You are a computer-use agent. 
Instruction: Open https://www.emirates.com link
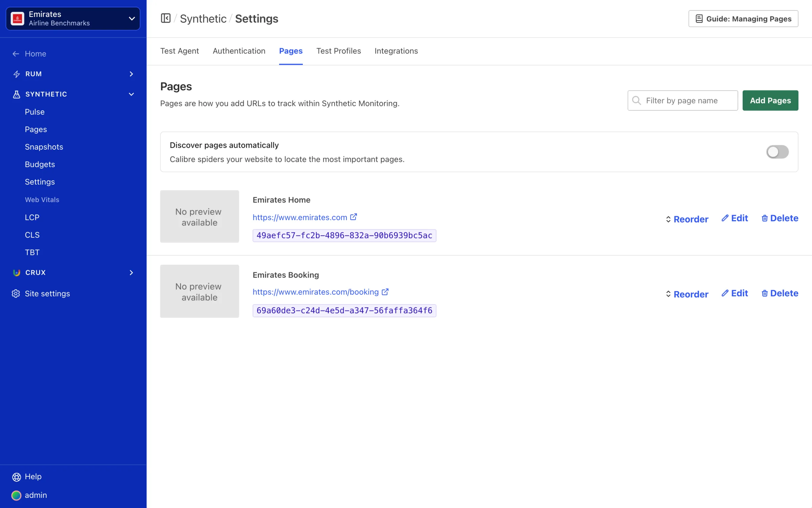(300, 217)
